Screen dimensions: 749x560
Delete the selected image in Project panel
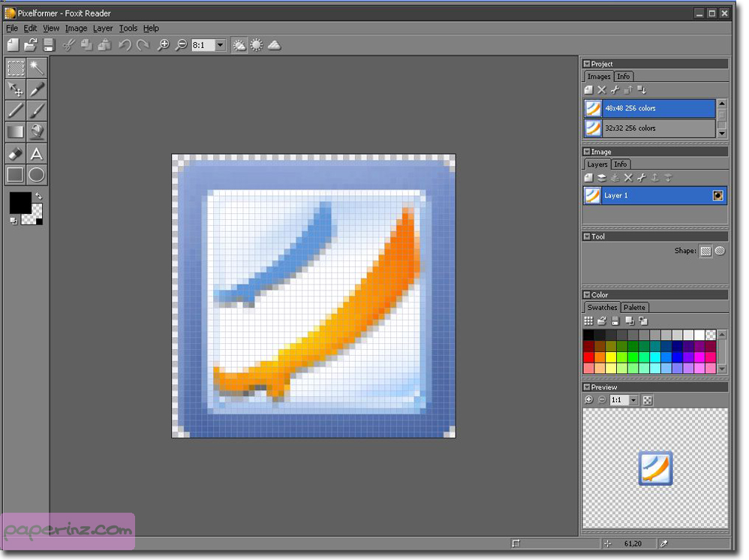[x=602, y=90]
